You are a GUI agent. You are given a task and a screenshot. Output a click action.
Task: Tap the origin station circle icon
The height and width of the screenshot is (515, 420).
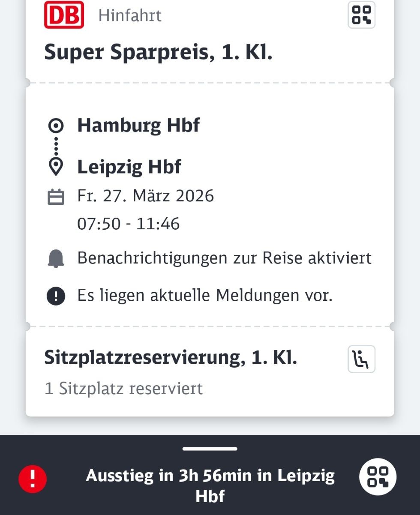(x=56, y=126)
